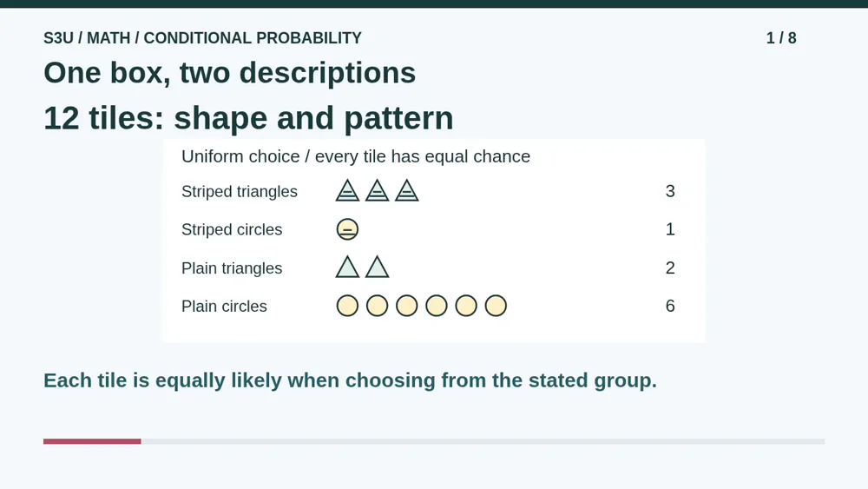This screenshot has width=868, height=489.
Task: Click the Plain circles row label
Action: coord(224,307)
